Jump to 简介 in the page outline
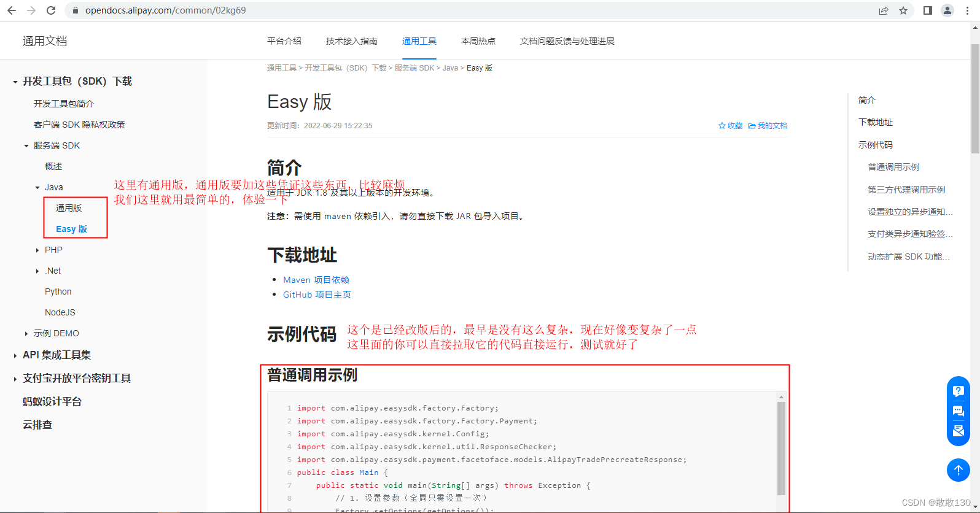The width and height of the screenshot is (980, 513). [867, 100]
